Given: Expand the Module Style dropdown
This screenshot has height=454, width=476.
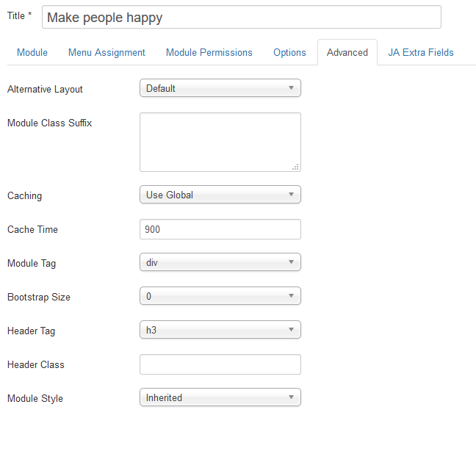Looking at the screenshot, I should point(220,397).
